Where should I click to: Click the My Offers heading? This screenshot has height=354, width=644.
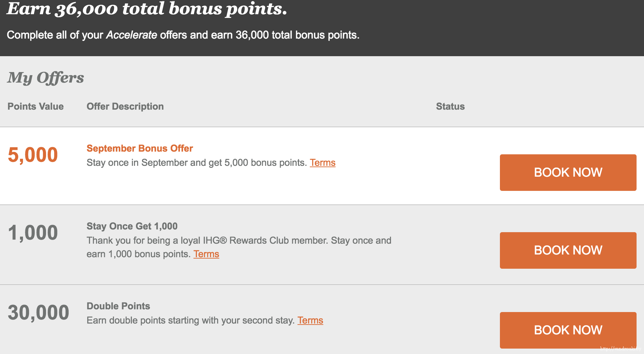coord(46,78)
